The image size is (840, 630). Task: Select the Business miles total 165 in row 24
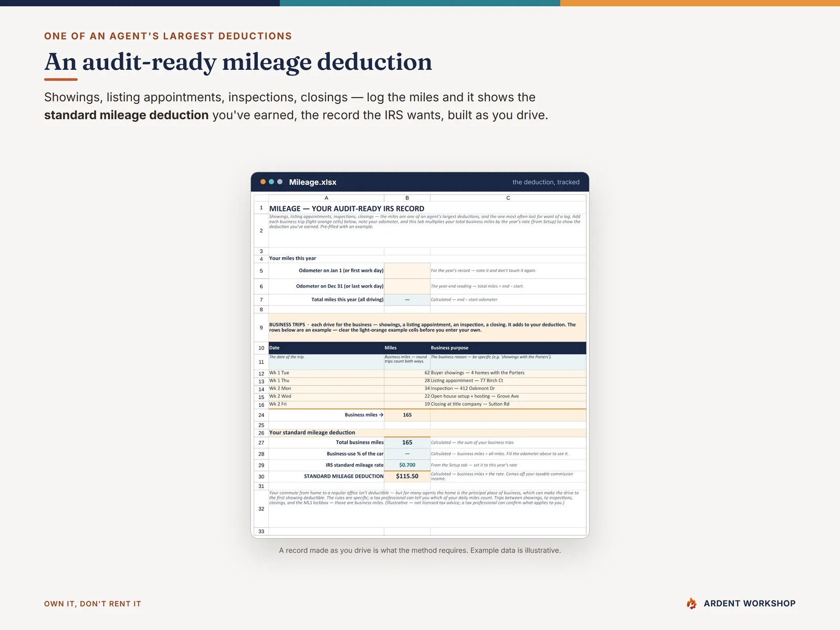coord(407,415)
